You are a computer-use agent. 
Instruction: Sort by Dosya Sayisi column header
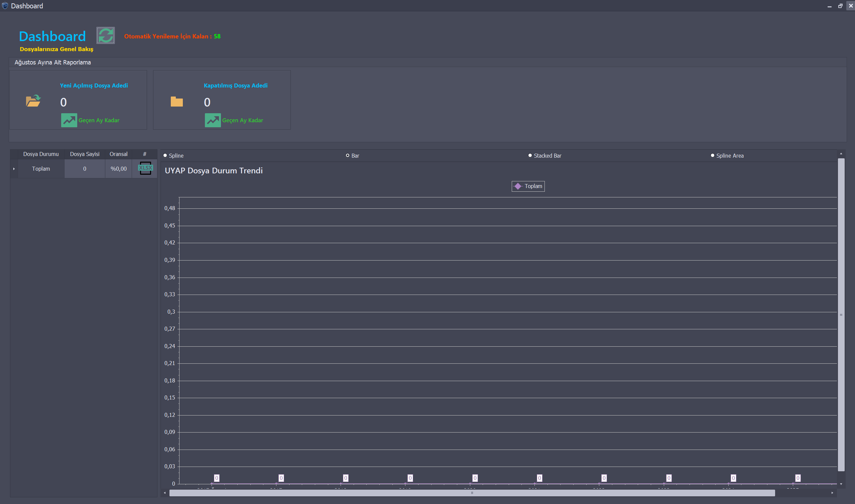[x=85, y=154]
